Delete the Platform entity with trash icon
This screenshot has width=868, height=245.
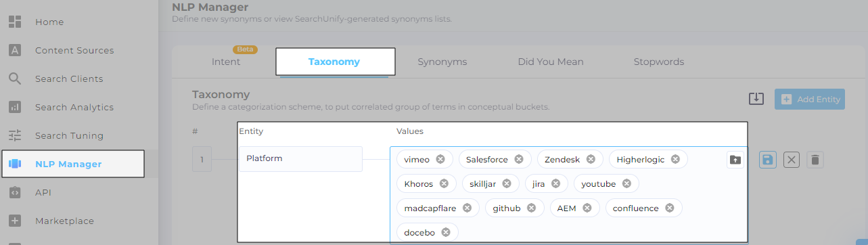[x=815, y=160]
